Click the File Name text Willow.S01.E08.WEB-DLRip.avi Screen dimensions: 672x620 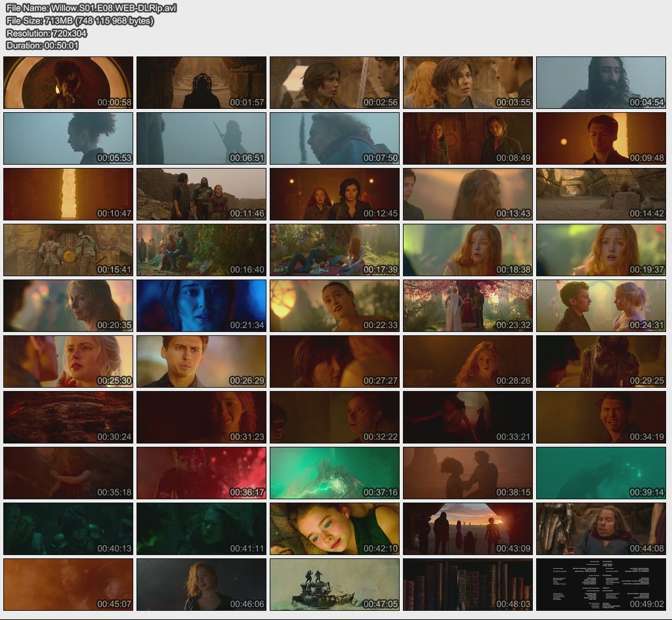click(x=114, y=8)
